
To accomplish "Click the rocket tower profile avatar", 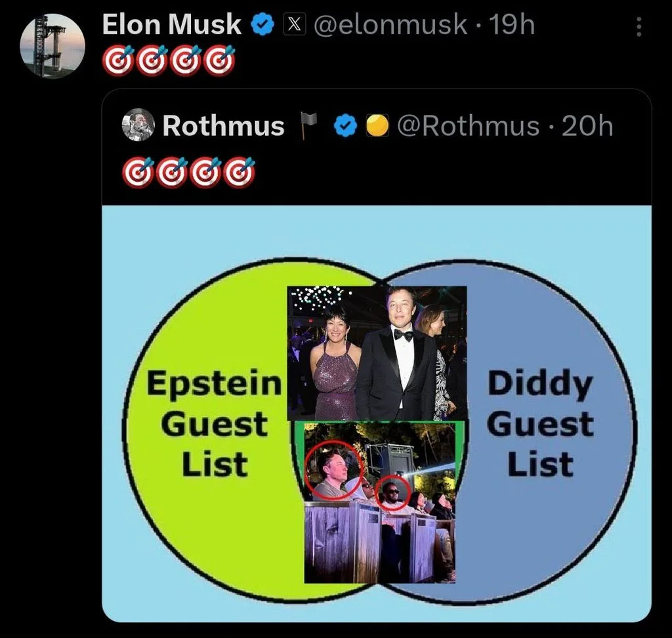I will pyautogui.click(x=52, y=46).
